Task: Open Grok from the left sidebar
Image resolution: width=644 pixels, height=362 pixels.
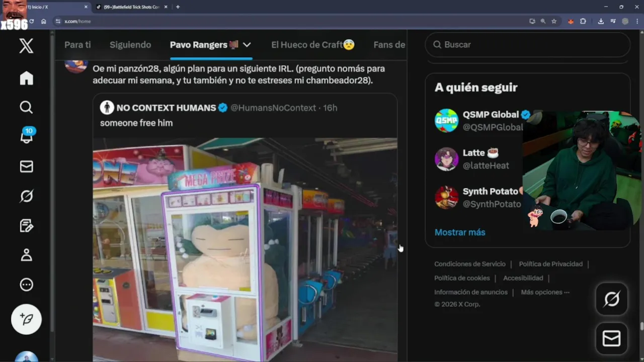Action: point(26,196)
